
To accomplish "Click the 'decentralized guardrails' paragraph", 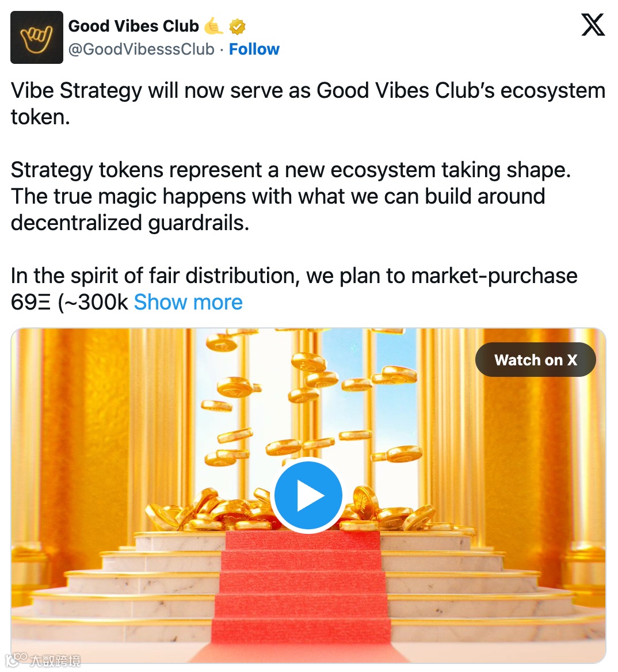I will 291,196.
